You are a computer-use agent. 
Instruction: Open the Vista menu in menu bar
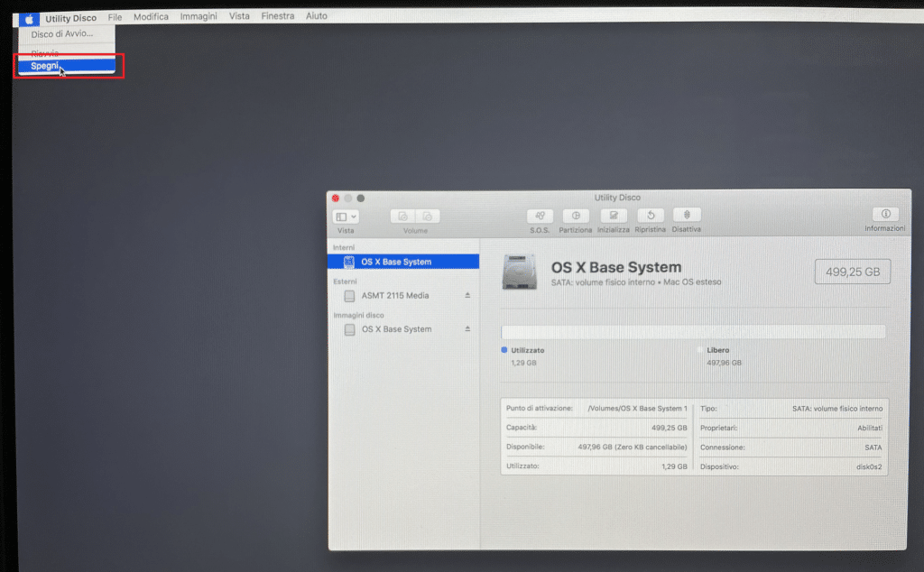(x=239, y=16)
